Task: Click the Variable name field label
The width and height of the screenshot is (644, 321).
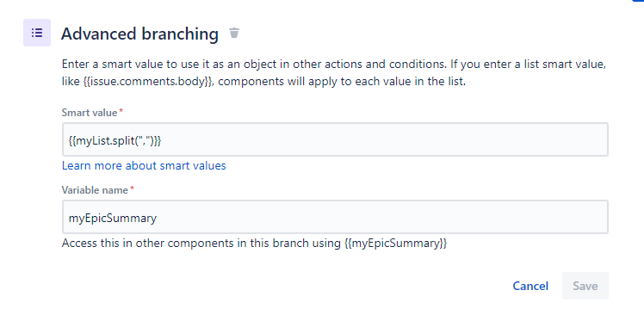Action: pos(95,190)
